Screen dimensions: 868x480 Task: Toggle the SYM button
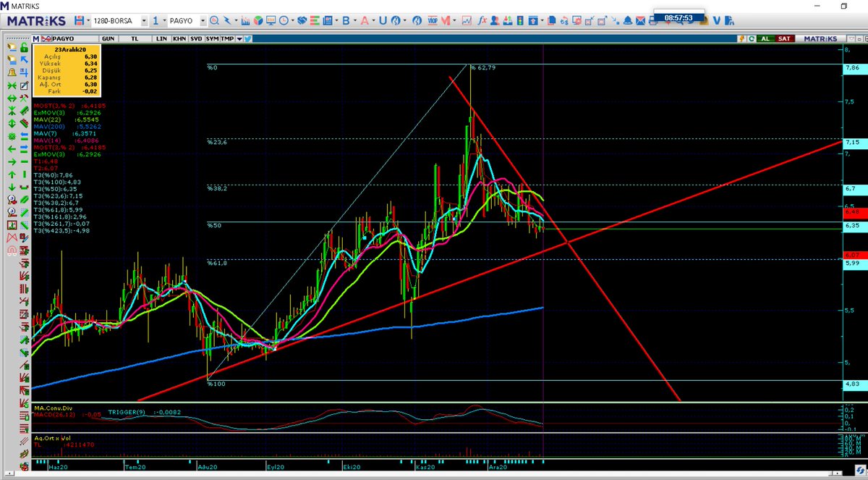212,38
